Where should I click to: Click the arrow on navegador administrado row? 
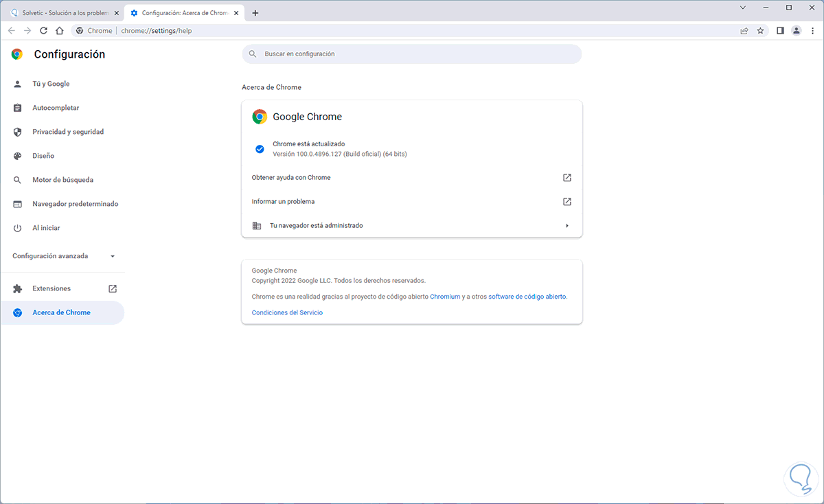click(x=567, y=226)
